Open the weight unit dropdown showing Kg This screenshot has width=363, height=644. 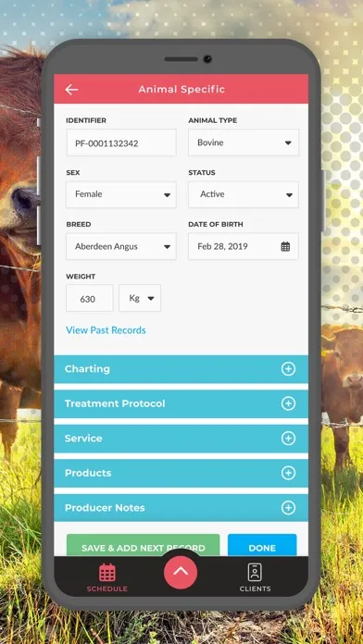pos(140,298)
